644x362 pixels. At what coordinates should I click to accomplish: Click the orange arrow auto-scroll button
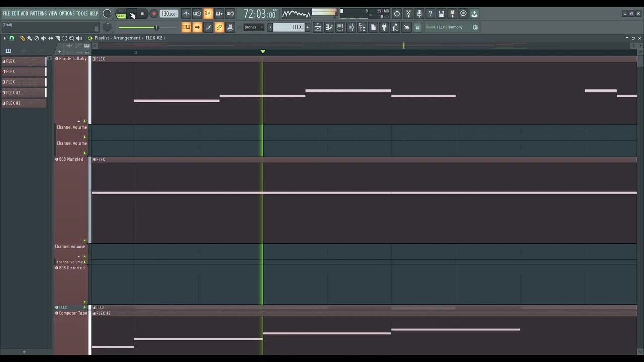(x=197, y=27)
